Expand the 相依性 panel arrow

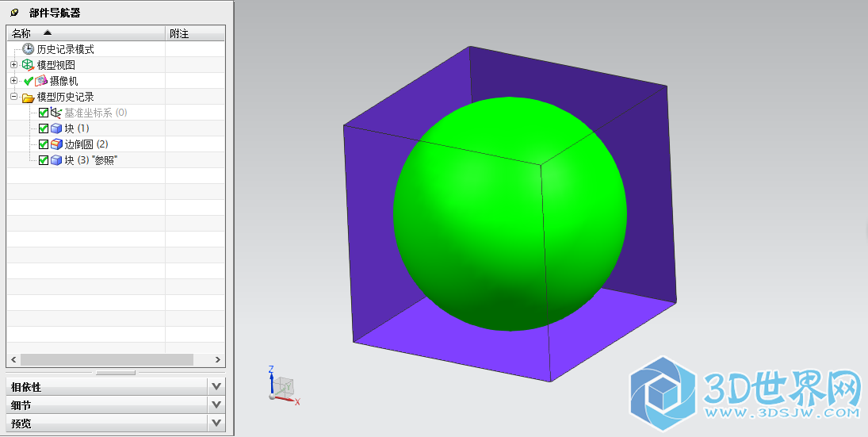[216, 386]
